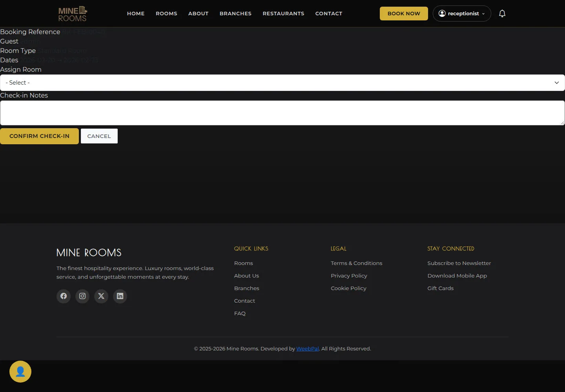
Task: Open the Instagram social link
Action: pyautogui.click(x=82, y=296)
